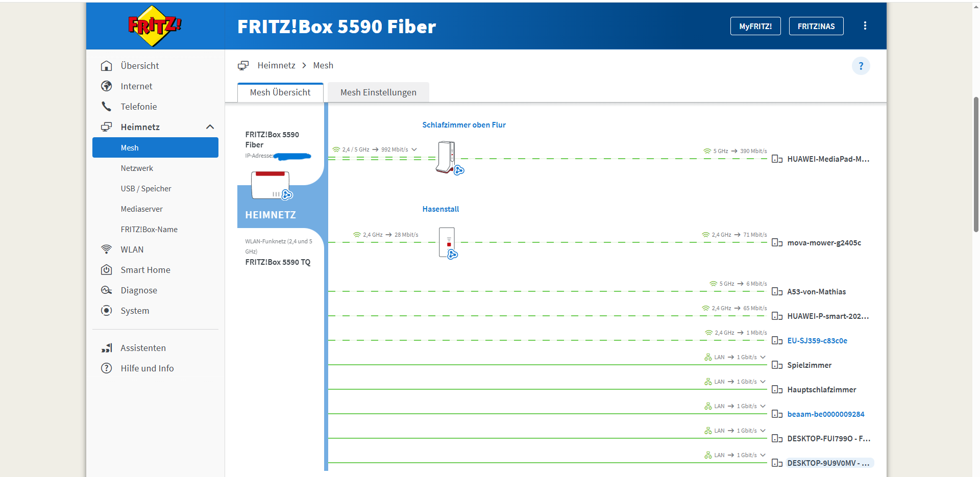Click device icon next to Spielzimmer
Viewport: 980px width, 477px height.
(777, 365)
